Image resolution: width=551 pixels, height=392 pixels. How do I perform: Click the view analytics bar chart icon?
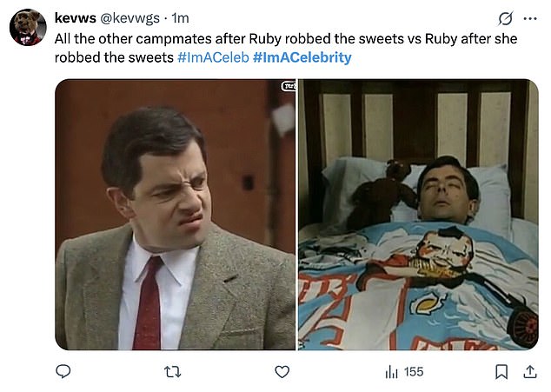point(391,372)
